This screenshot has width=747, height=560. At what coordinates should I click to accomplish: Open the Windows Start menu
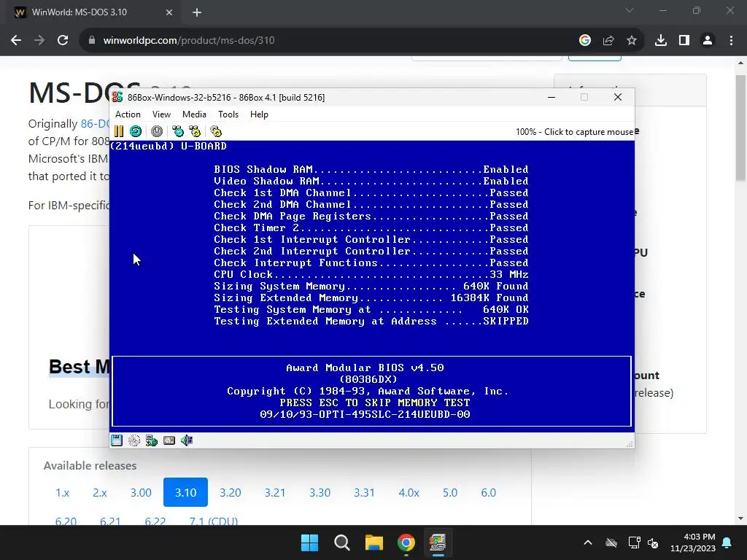309,542
